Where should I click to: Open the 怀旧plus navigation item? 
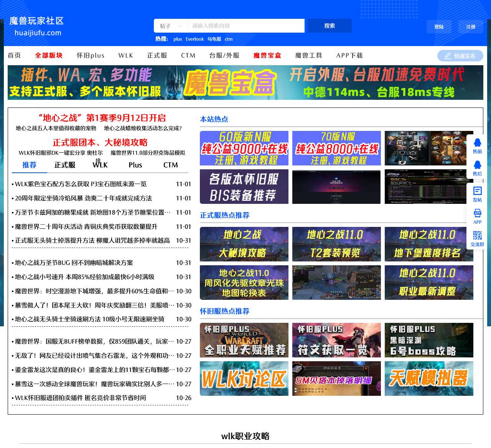(x=91, y=55)
